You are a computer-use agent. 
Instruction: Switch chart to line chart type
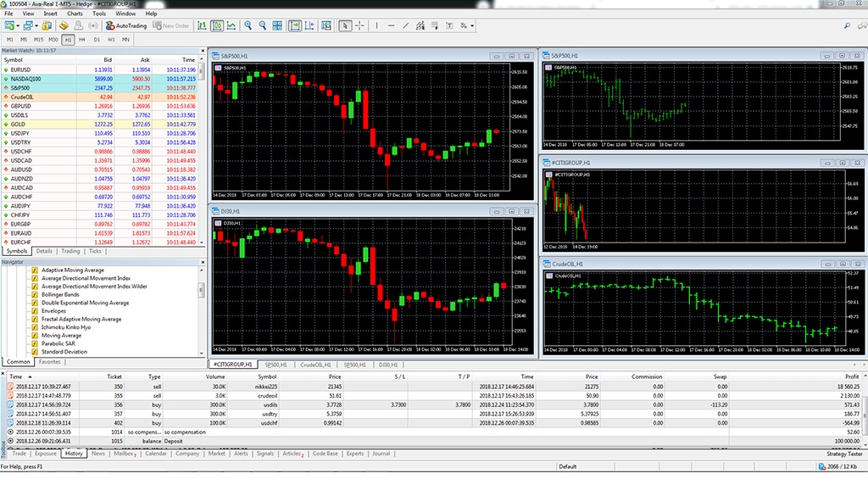pos(231,25)
